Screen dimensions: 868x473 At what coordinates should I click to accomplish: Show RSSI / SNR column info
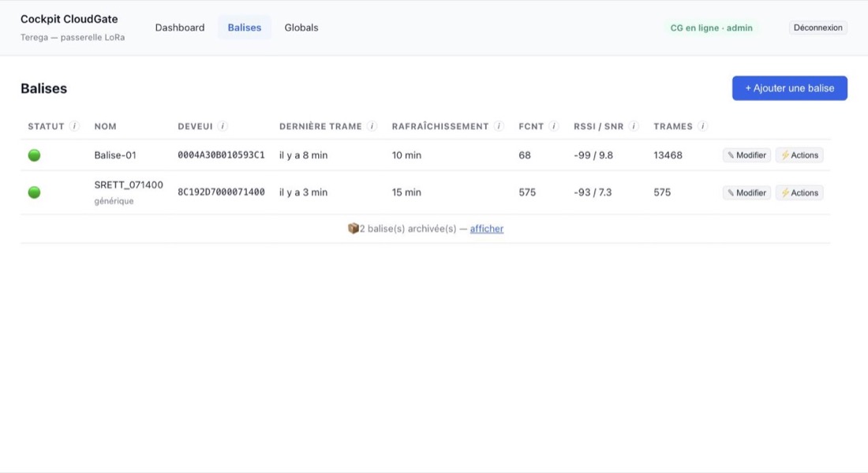pyautogui.click(x=634, y=126)
